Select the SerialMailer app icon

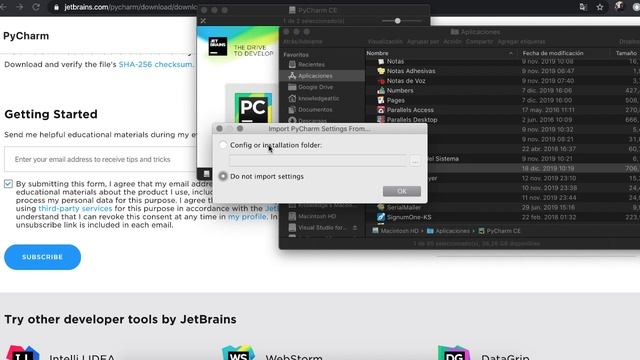tap(381, 207)
